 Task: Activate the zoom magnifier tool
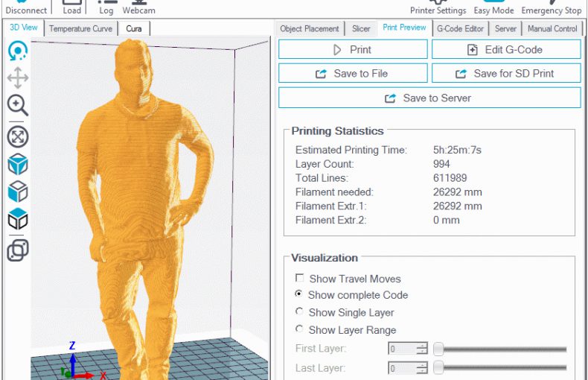pos(17,104)
